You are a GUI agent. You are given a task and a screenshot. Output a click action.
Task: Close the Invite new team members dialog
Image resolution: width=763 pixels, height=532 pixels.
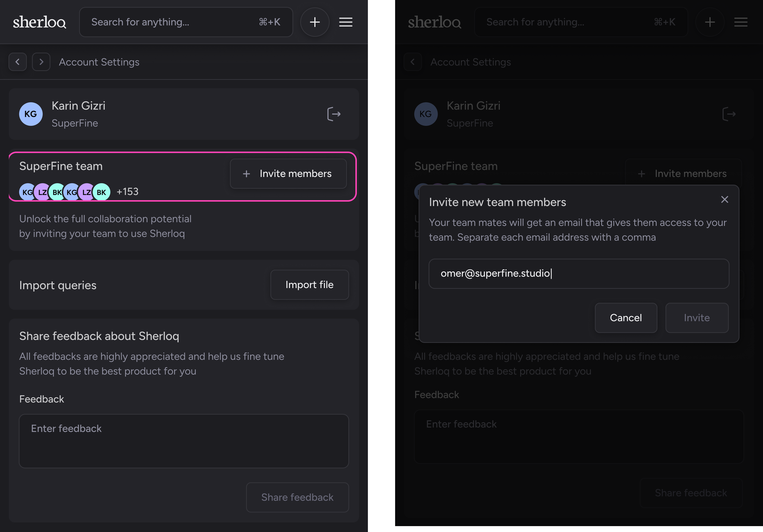pyautogui.click(x=724, y=199)
